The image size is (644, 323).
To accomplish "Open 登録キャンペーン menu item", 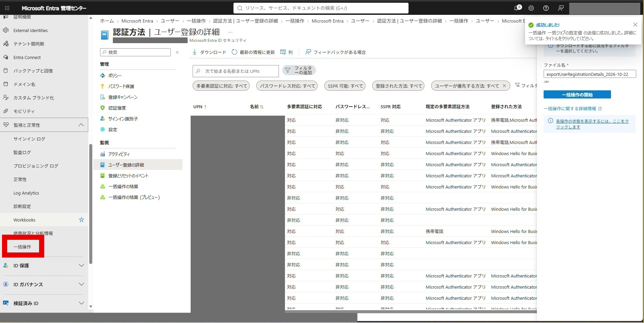I will [122, 97].
